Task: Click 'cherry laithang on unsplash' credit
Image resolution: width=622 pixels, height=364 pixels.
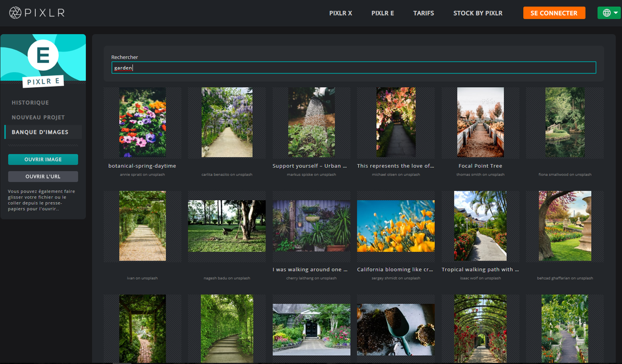Action: (x=312, y=279)
